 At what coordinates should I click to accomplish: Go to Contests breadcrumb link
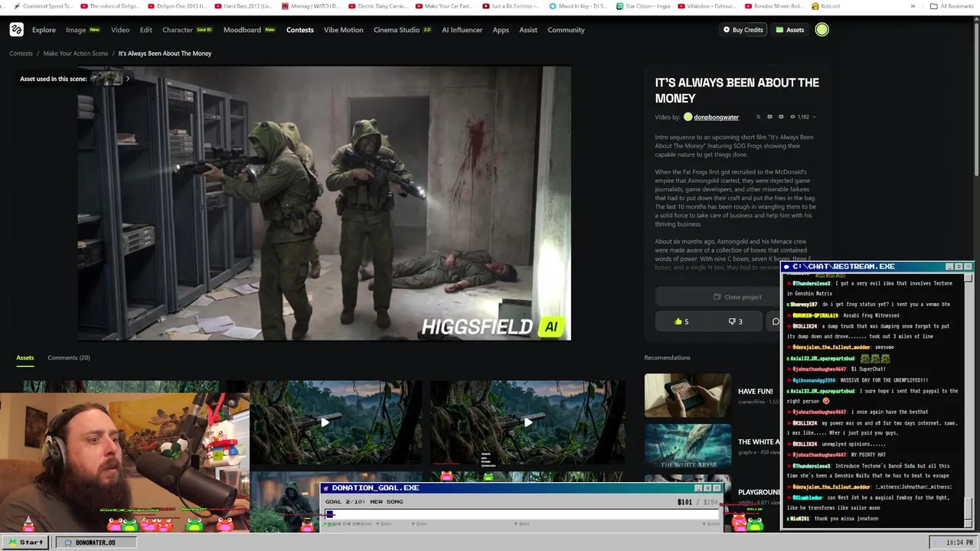(x=21, y=54)
